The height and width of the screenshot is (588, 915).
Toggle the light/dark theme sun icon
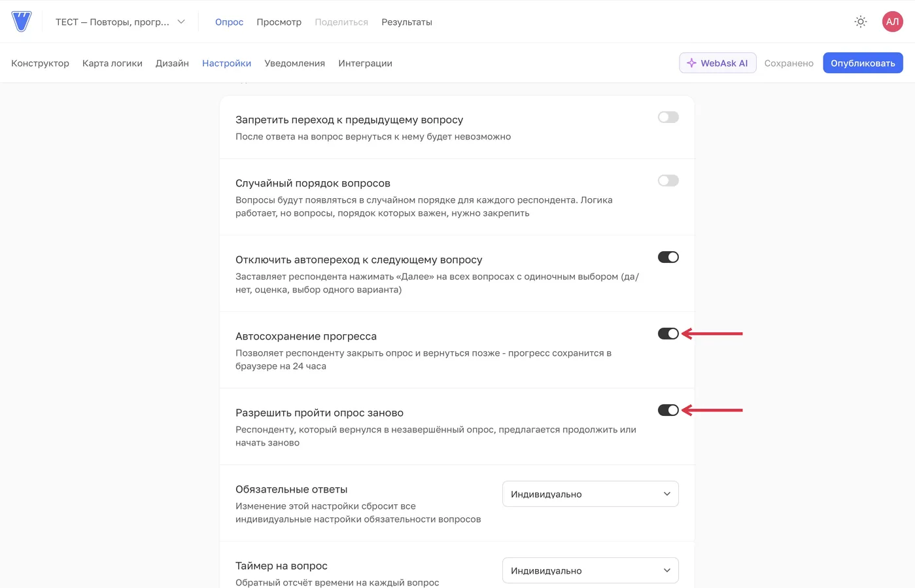(x=861, y=22)
